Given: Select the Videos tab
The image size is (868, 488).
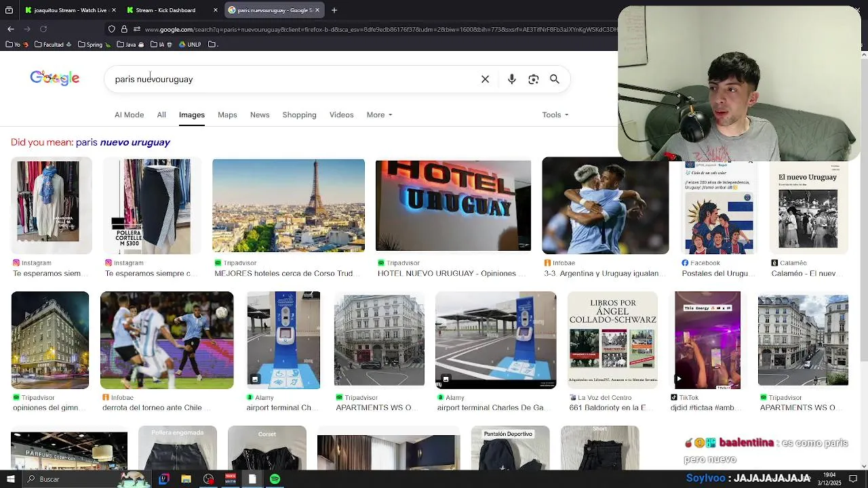Looking at the screenshot, I should tap(342, 115).
